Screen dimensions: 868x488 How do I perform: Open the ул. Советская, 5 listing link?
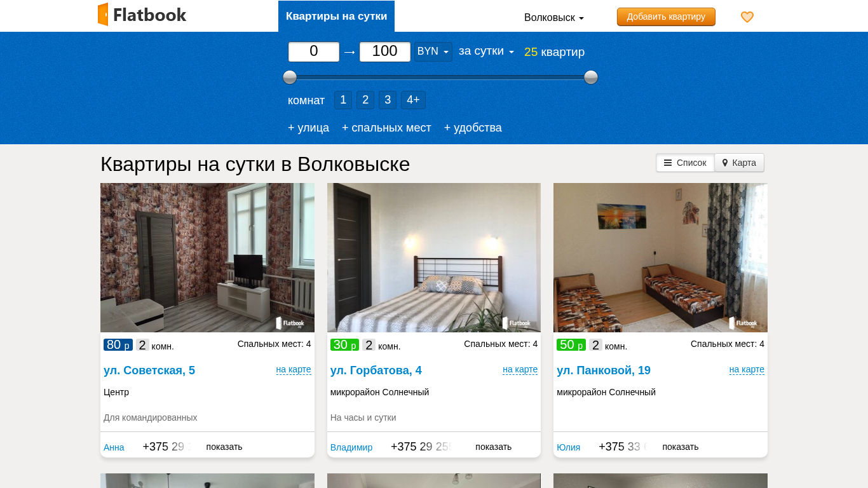click(x=149, y=370)
